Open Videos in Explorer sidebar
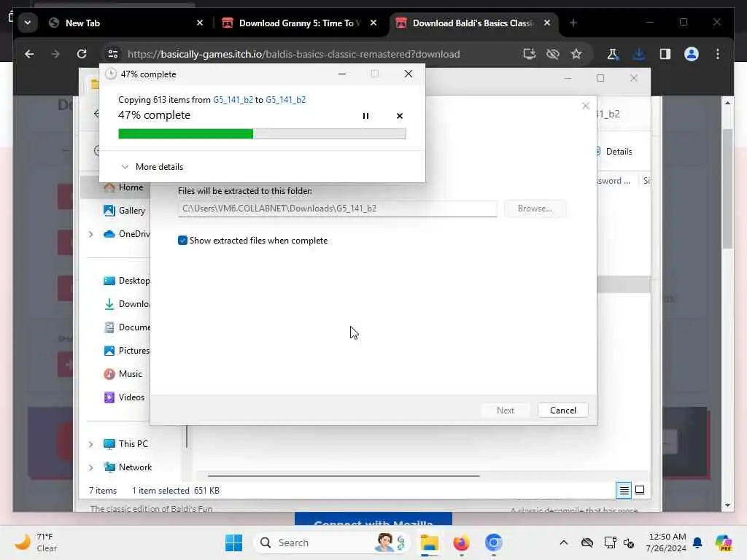This screenshot has height=560, width=747. coord(124,397)
